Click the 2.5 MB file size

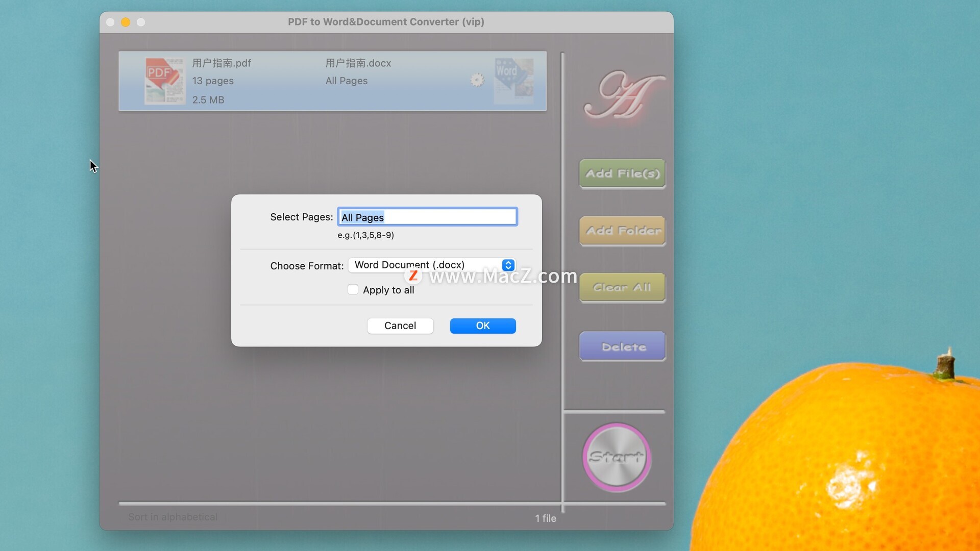pyautogui.click(x=208, y=99)
